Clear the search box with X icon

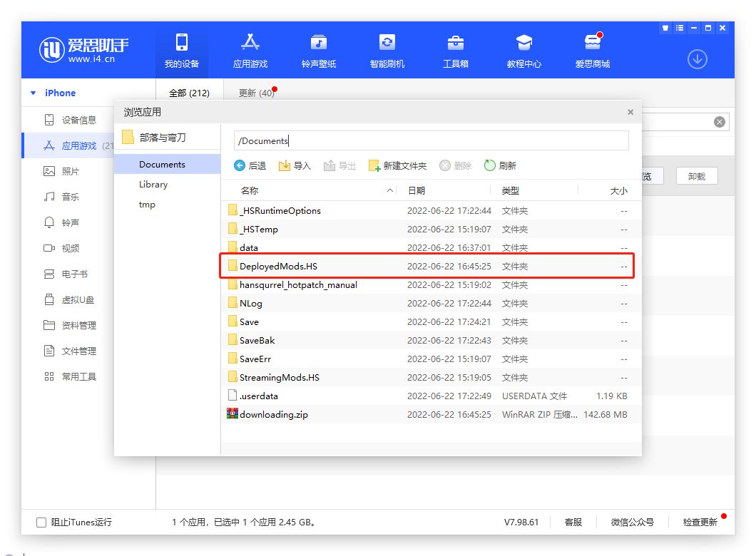coord(720,122)
